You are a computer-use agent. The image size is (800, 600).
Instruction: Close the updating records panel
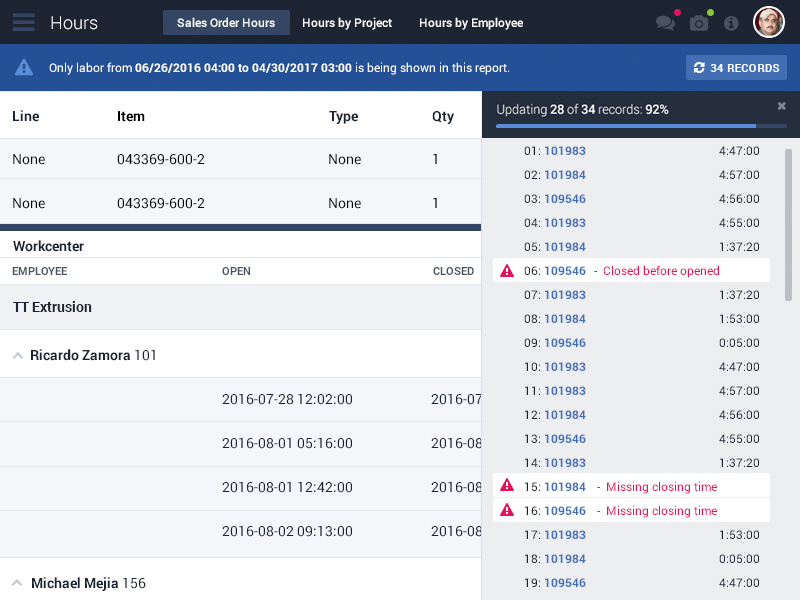(782, 106)
